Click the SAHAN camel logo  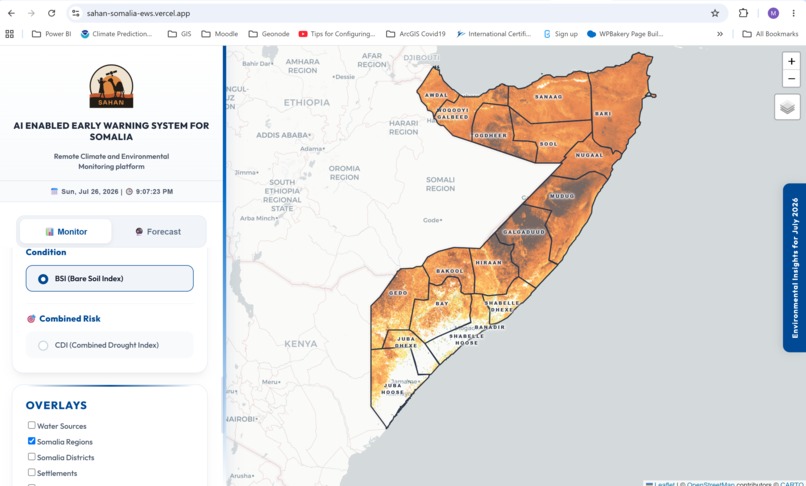111,86
